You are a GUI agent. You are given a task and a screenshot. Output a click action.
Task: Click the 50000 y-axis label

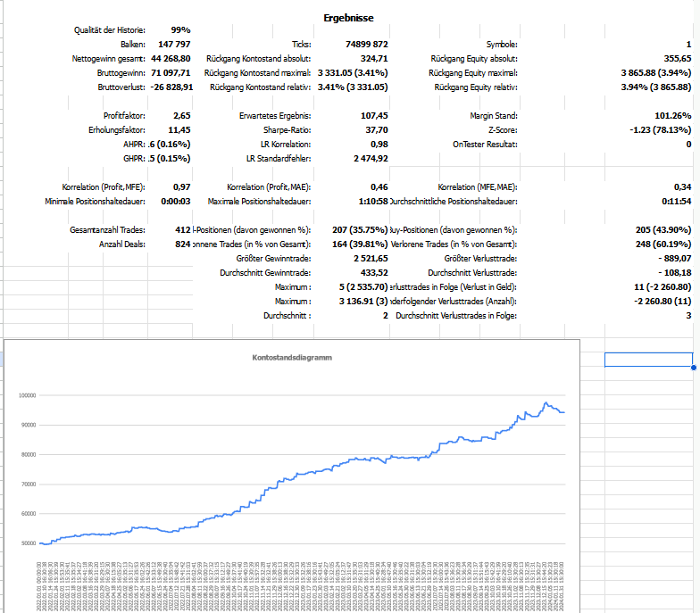click(x=29, y=543)
